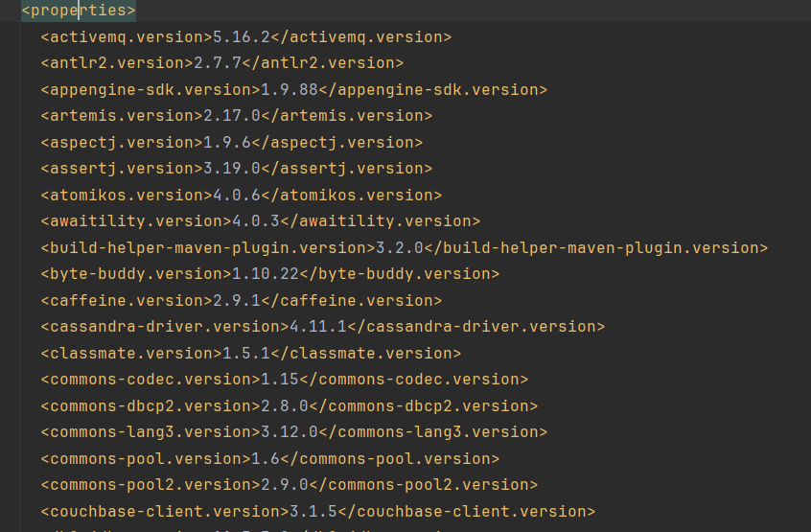
Task: Click the atomikos.version value 4.0.6
Action: click(x=237, y=196)
